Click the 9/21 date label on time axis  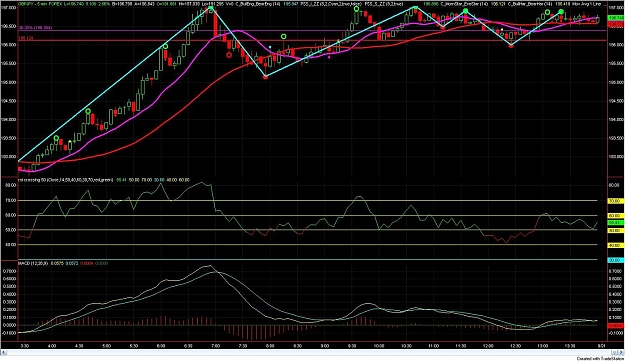point(602,346)
